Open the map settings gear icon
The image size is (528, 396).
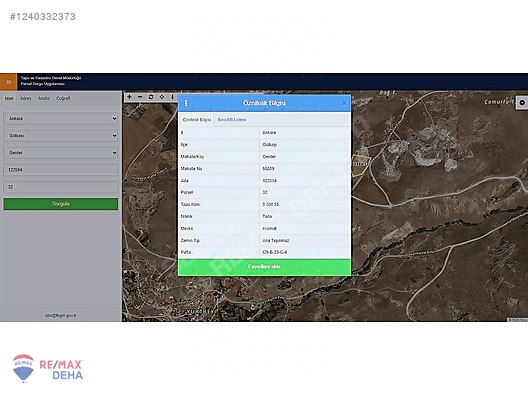[x=522, y=103]
